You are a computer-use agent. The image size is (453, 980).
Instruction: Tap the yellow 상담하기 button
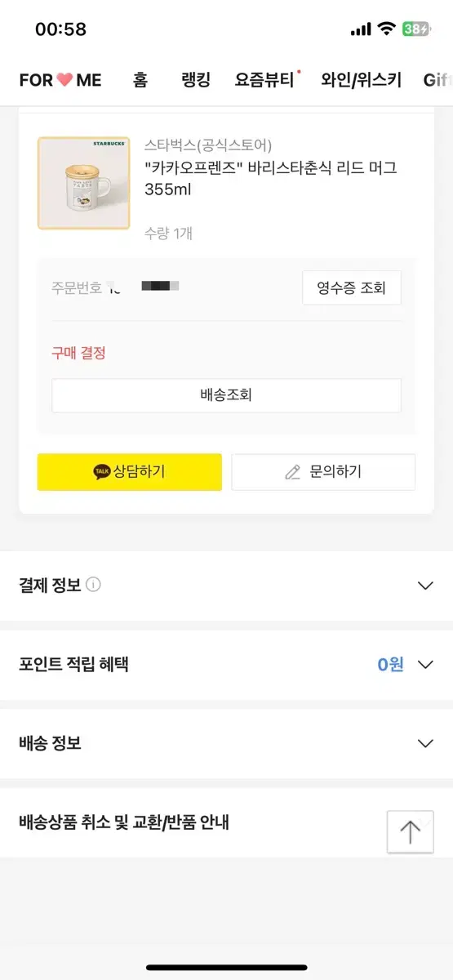(x=129, y=472)
